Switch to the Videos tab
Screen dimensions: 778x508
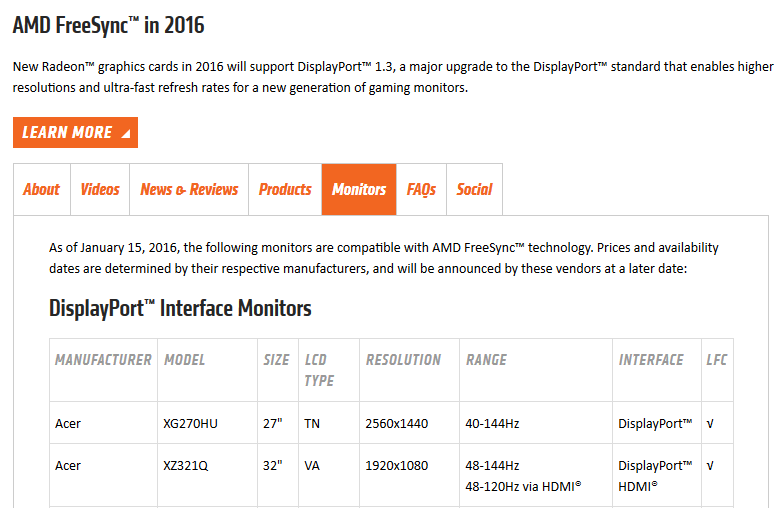point(100,190)
